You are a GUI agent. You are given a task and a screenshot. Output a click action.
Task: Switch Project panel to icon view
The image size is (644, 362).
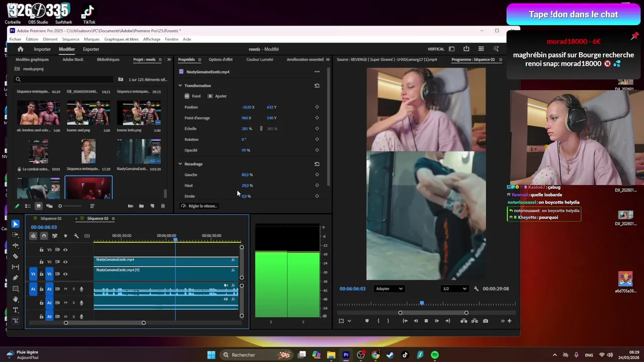pyautogui.click(x=38, y=206)
